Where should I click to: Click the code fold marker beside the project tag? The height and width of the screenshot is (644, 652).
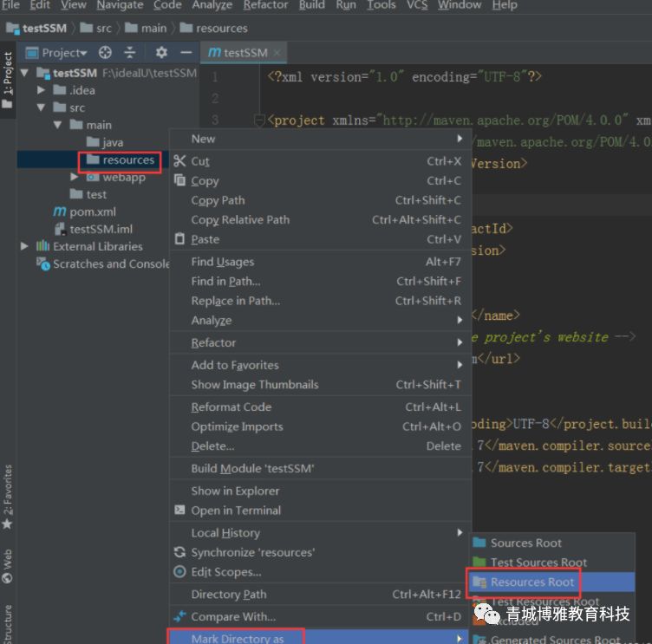point(259,120)
